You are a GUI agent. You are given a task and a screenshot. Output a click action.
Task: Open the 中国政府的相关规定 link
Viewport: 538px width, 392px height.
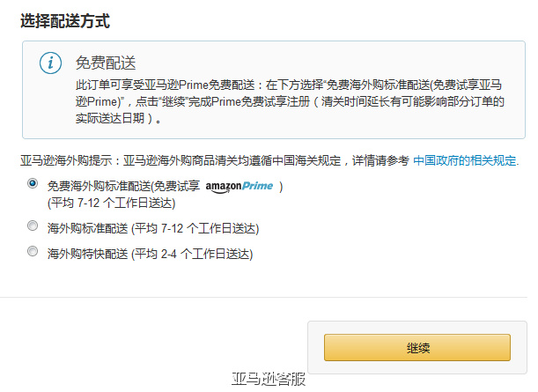tap(466, 160)
